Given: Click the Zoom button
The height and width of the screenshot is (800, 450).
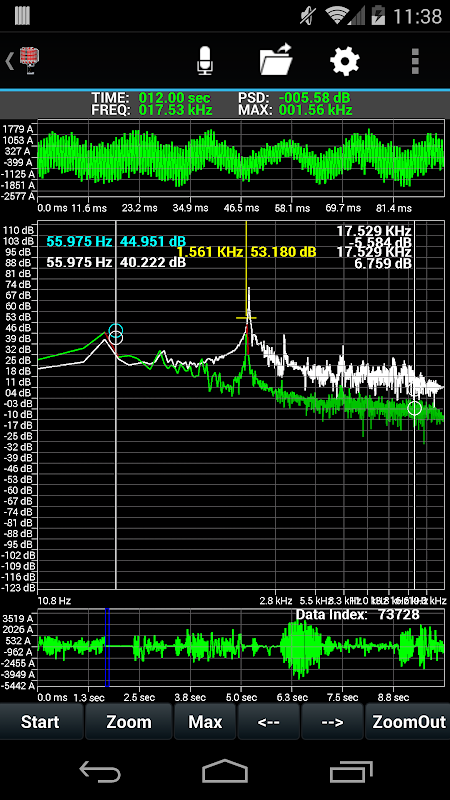Looking at the screenshot, I should pos(129,722).
